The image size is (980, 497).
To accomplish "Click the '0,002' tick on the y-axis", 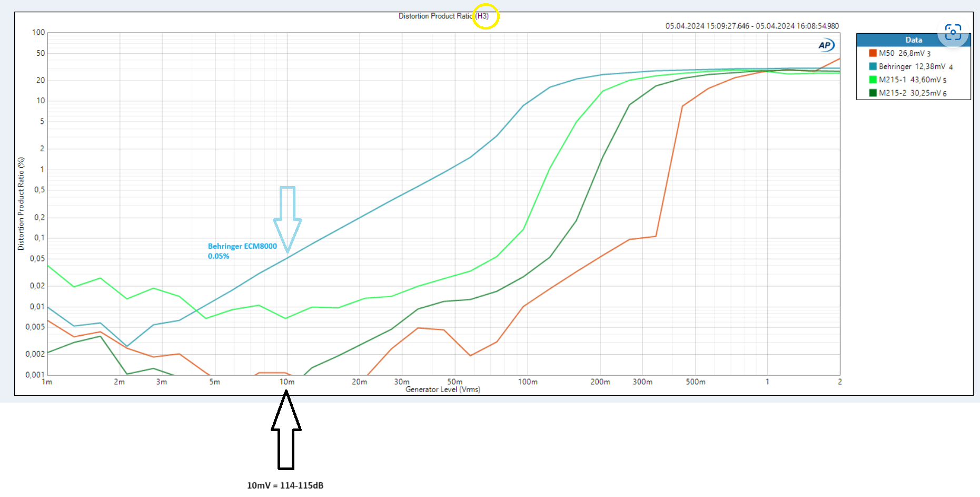I will tap(35, 354).
